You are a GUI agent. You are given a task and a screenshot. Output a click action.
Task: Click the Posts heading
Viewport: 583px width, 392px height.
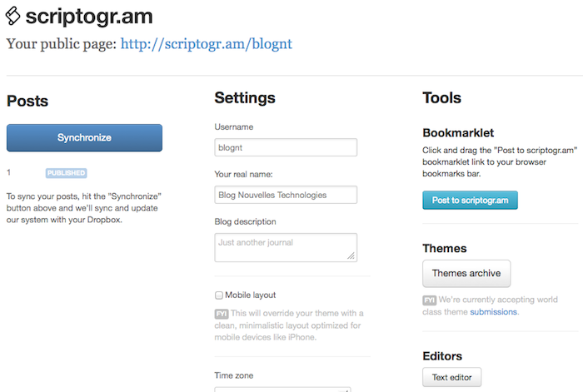click(x=27, y=101)
